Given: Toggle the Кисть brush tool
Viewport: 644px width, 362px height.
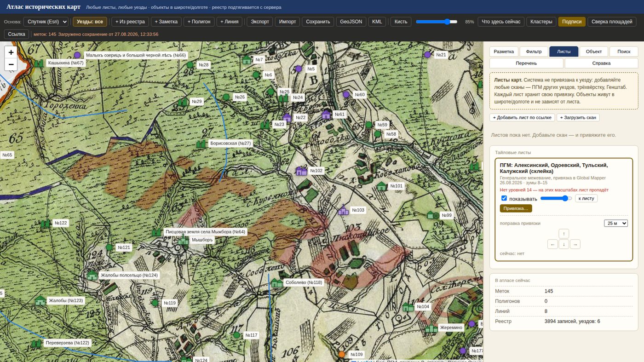Looking at the screenshot, I should point(401,22).
